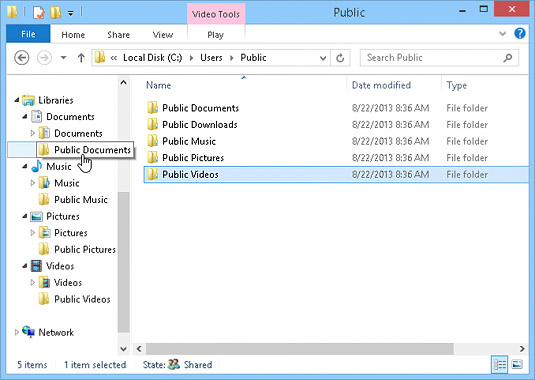Select the Network icon in navigation pane
Image resolution: width=535 pixels, height=380 pixels.
click(28, 332)
